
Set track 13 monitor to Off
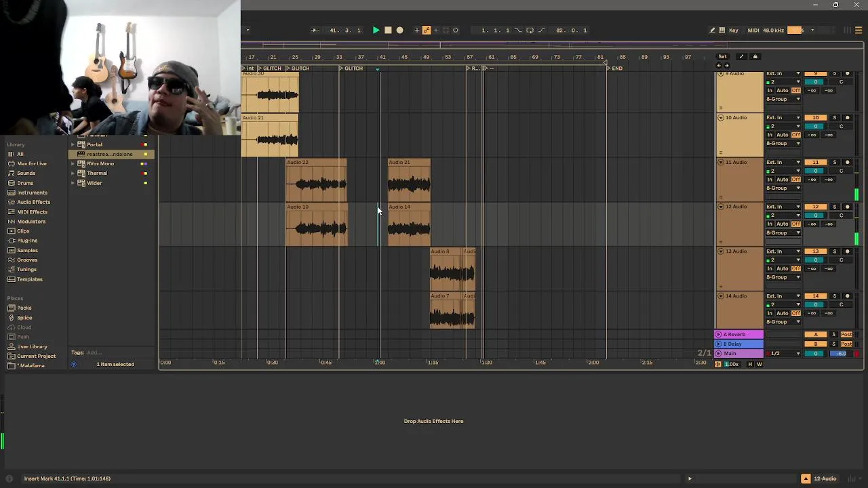(x=796, y=268)
